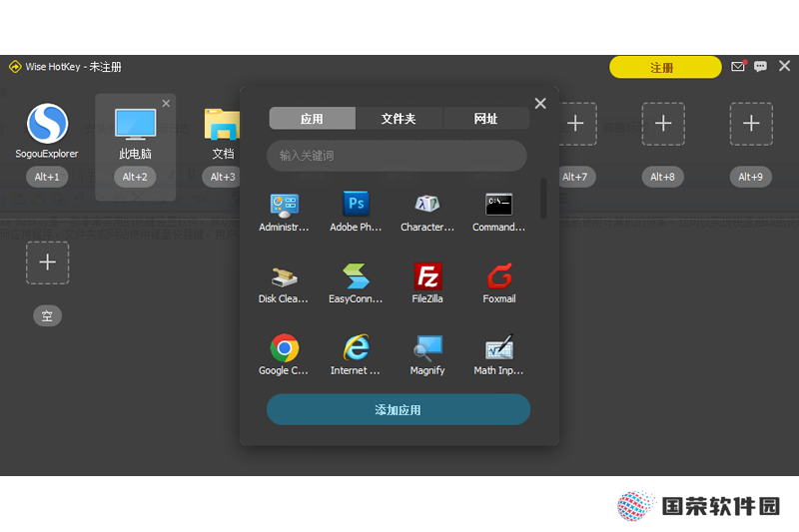Switch to the 网址 tab

(x=486, y=119)
